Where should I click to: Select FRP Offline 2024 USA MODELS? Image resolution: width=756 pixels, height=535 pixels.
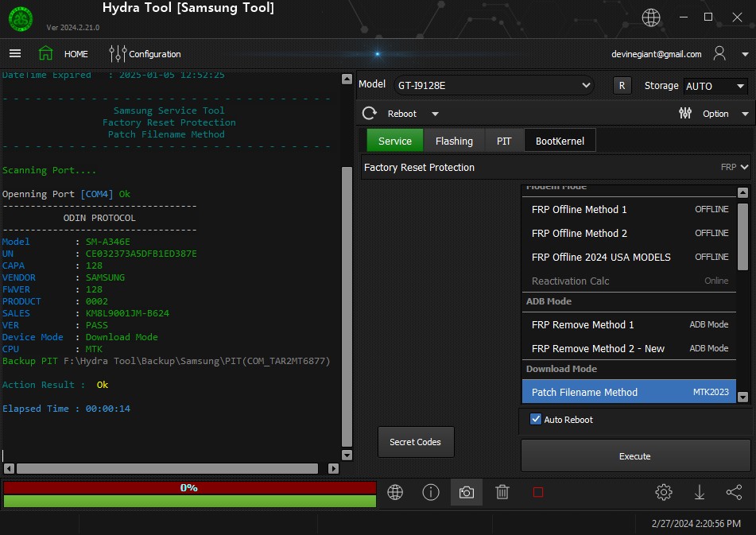[629, 257]
